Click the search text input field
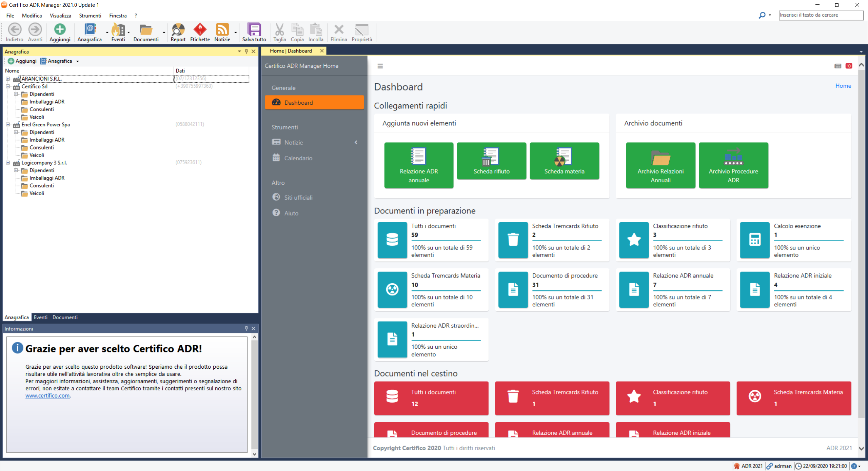The image size is (868, 471). 821,15
